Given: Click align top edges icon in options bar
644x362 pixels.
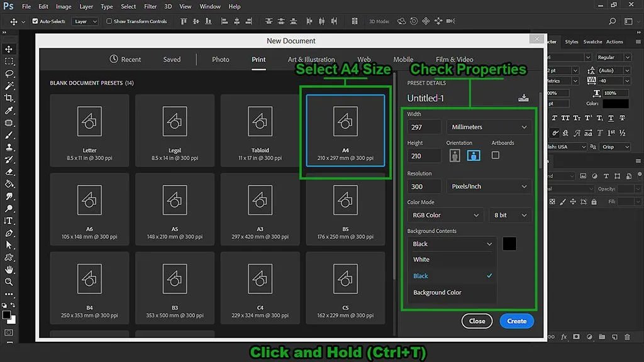Looking at the screenshot, I should [184, 21].
